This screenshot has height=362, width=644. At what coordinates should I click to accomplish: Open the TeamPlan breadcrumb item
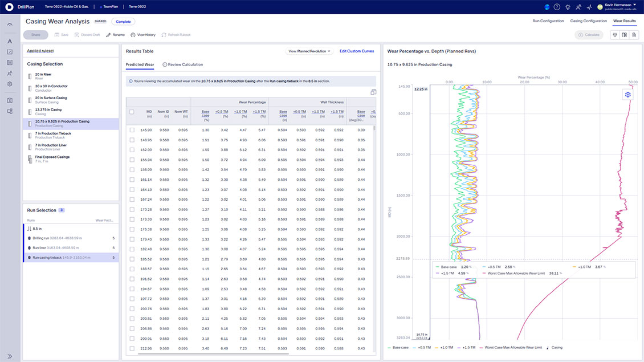tap(109, 7)
